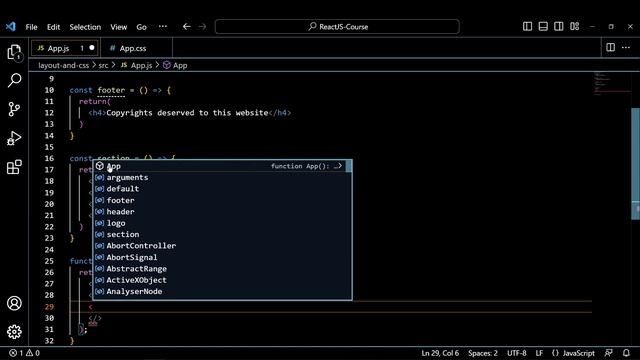Viewport: 640px width, 360px height.
Task: Open the Source Control view
Action: click(14, 109)
